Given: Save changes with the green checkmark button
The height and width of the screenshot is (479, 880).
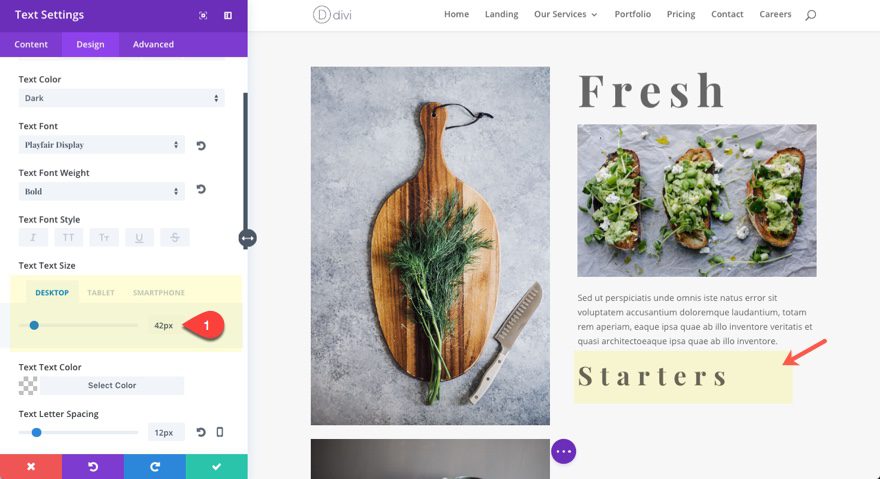Looking at the screenshot, I should tap(217, 467).
